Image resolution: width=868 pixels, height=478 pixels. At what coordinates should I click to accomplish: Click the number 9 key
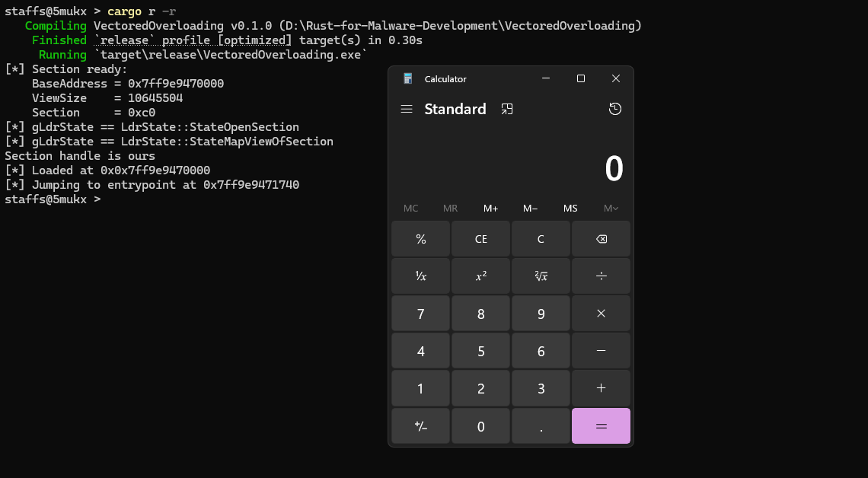[x=541, y=314]
